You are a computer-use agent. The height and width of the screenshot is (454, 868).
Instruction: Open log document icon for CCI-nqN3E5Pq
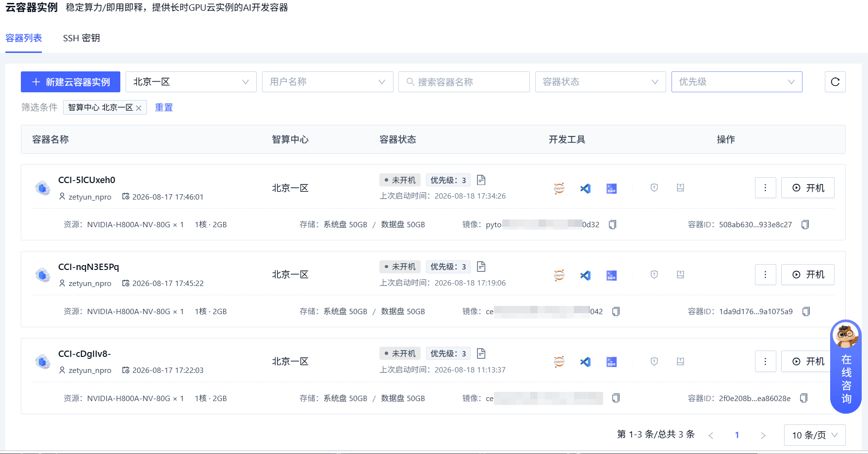[x=481, y=267]
